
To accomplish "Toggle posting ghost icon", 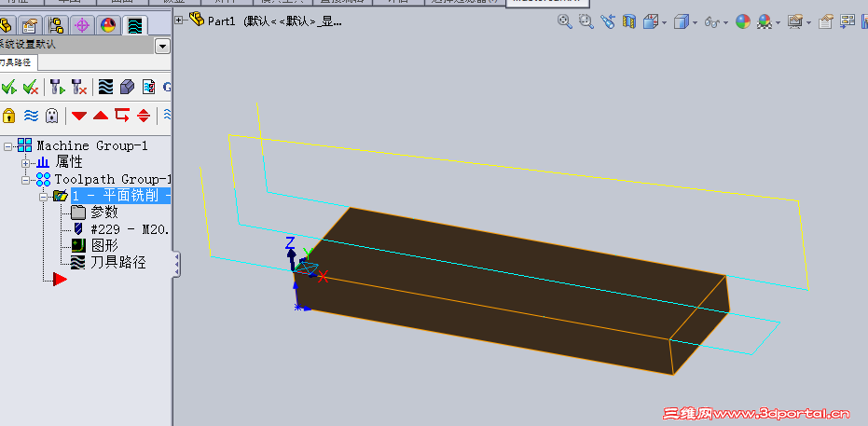I will pyautogui.click(x=51, y=116).
